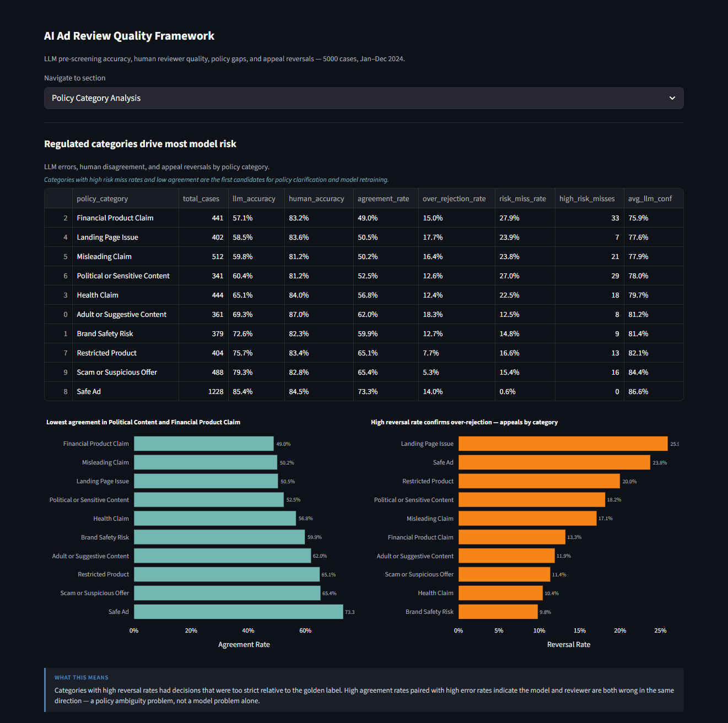
Task: Click agreement rate cell 73.3%
Action: pyautogui.click(x=386, y=391)
